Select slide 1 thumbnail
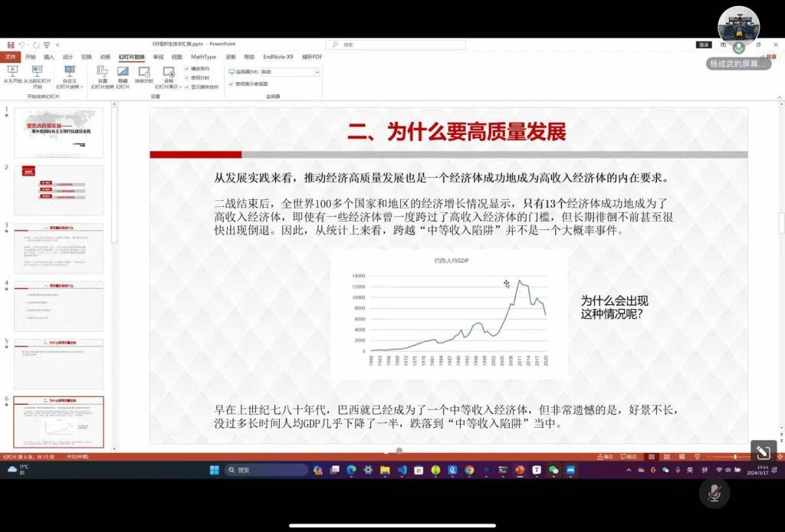This screenshot has height=532, width=785. point(58,133)
